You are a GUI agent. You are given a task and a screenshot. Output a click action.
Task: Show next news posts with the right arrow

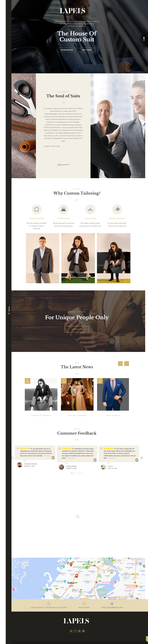(x=126, y=363)
